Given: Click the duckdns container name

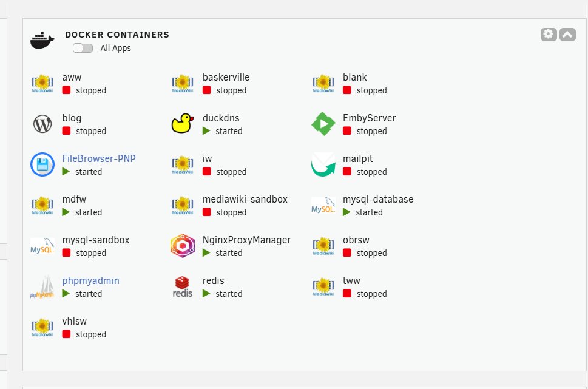Looking at the screenshot, I should [x=221, y=118].
